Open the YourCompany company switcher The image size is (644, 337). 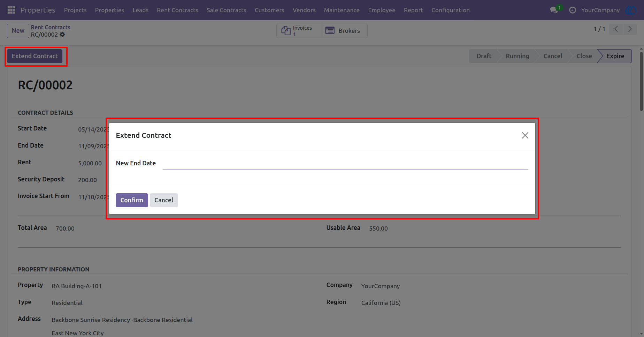(600, 10)
